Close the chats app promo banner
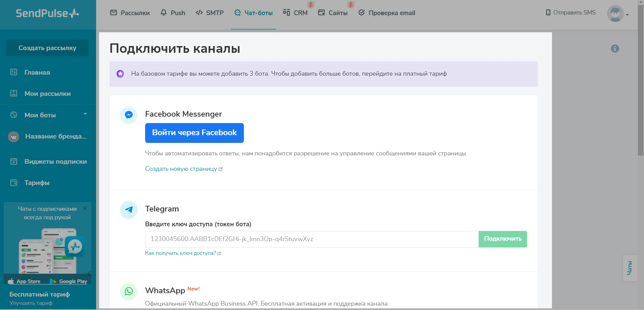This screenshot has height=310, width=644. [85, 208]
